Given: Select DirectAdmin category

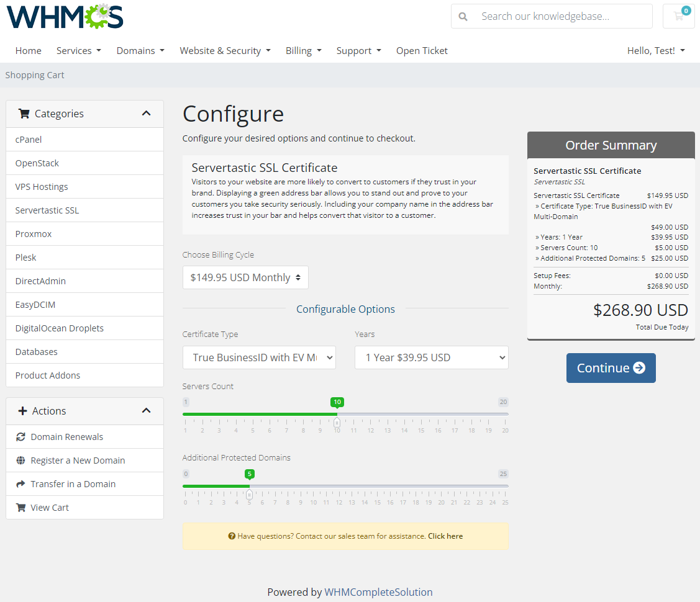Looking at the screenshot, I should 85,281.
